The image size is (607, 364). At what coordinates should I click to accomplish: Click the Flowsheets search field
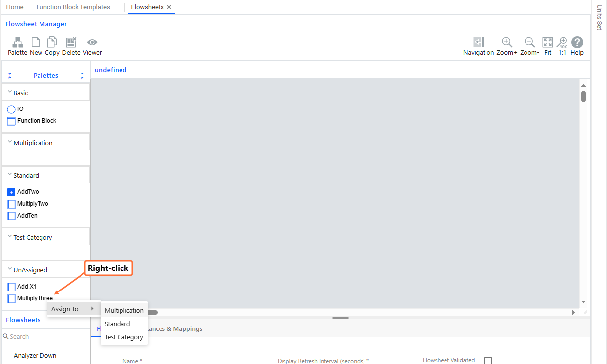click(x=46, y=337)
